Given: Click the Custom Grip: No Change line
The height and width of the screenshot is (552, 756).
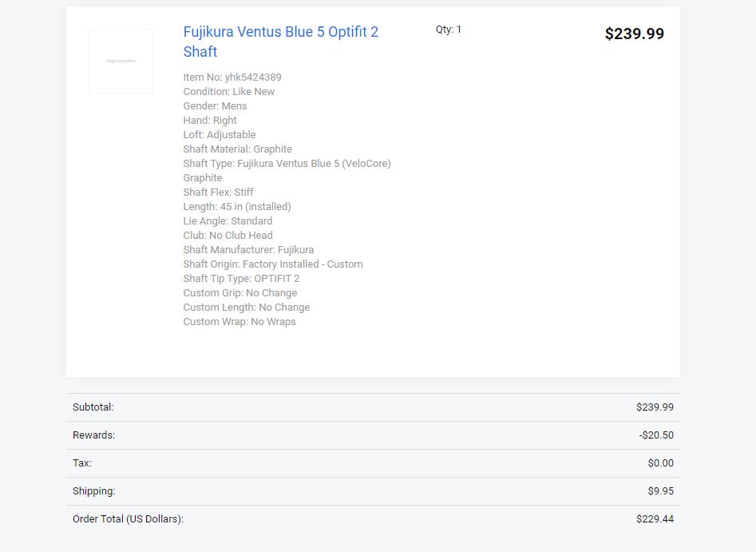Looking at the screenshot, I should click(x=240, y=293).
